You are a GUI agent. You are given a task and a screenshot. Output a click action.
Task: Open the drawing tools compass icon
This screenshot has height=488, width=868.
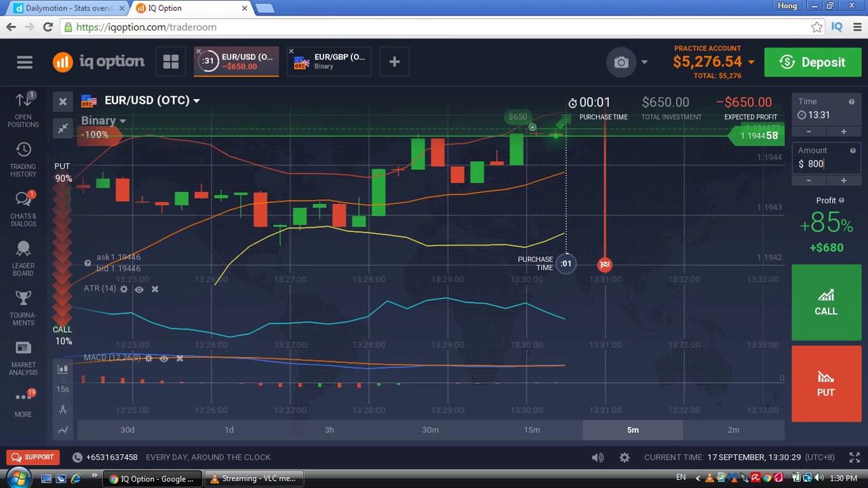(62, 409)
